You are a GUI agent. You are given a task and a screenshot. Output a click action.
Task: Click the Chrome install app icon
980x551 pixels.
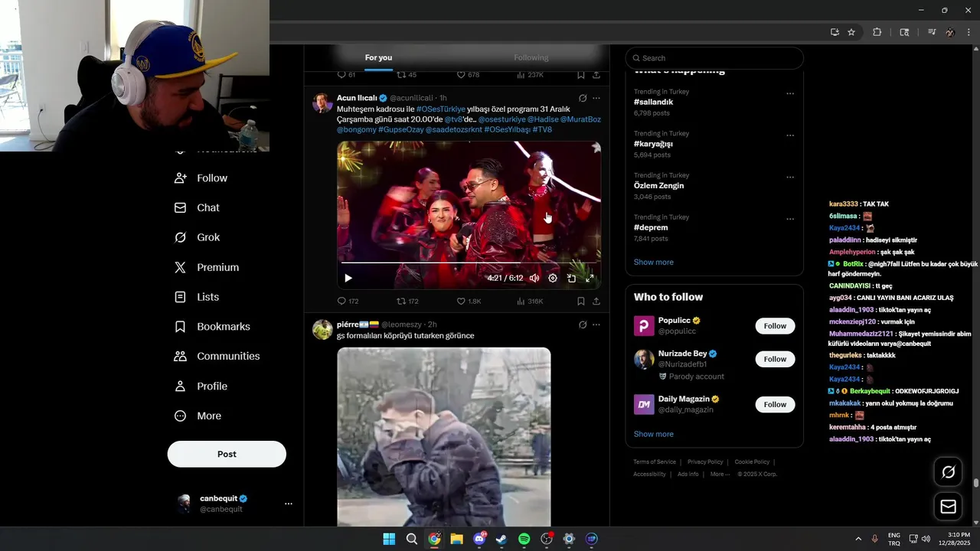pyautogui.click(x=835, y=32)
